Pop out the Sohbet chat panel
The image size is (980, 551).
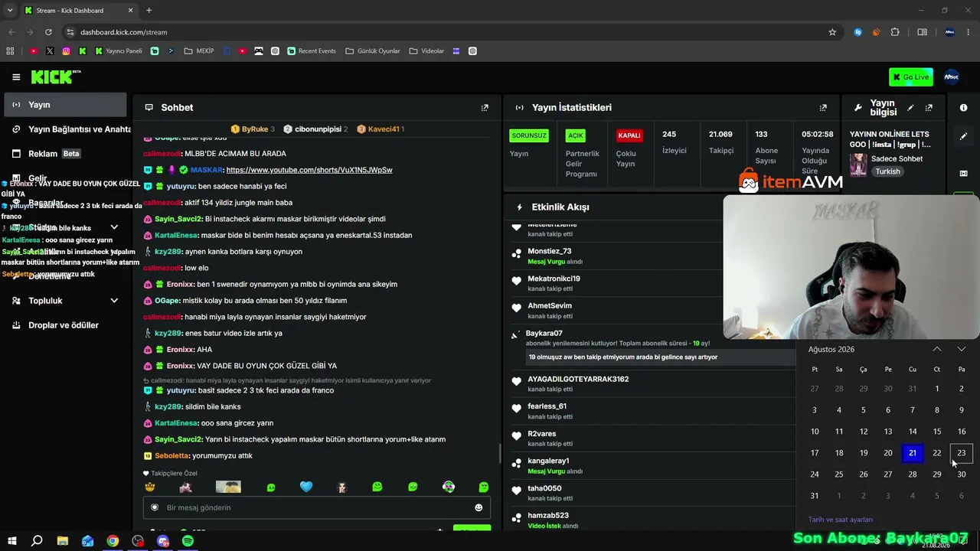click(485, 108)
